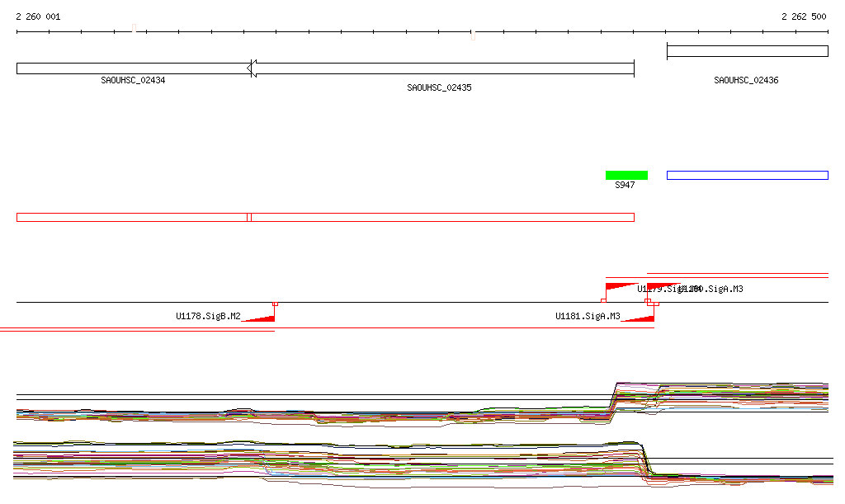The height and width of the screenshot is (504, 845).
Task: Click the SAOUHSC_02434 gene box
Action: pos(134,68)
